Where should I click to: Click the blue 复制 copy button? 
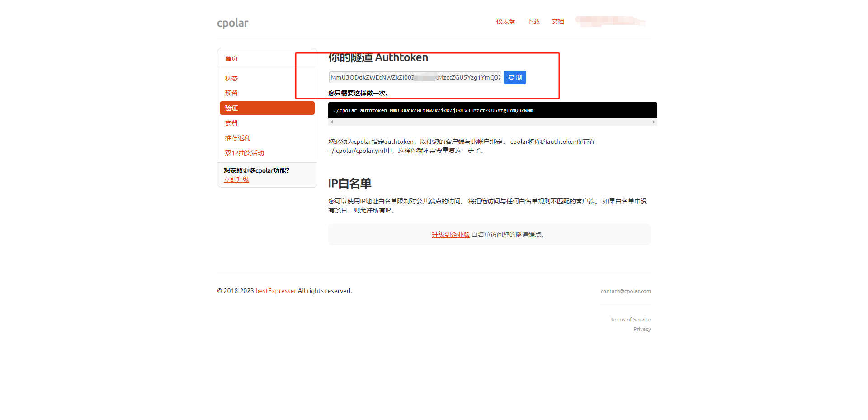[x=514, y=77]
